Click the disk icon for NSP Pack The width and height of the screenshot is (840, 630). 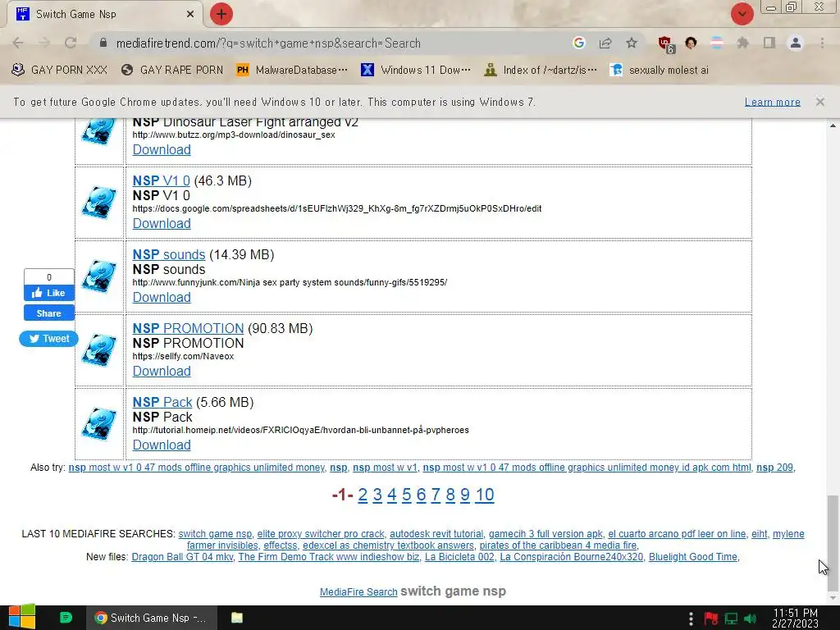click(x=99, y=424)
